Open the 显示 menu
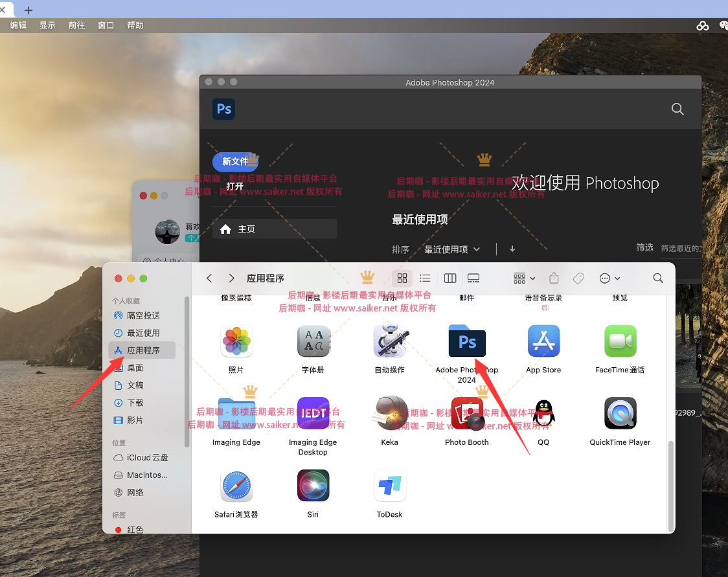The height and width of the screenshot is (577, 728). (47, 25)
